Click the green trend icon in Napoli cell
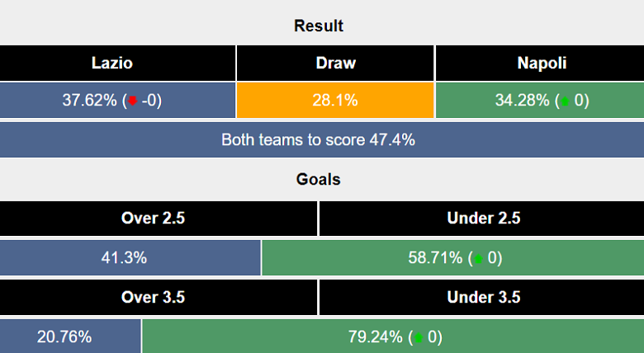The width and height of the screenshot is (644, 353). (x=564, y=101)
